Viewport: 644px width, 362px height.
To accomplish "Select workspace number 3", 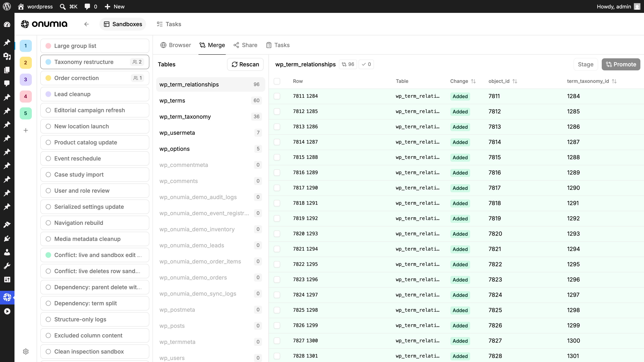I will click(26, 79).
